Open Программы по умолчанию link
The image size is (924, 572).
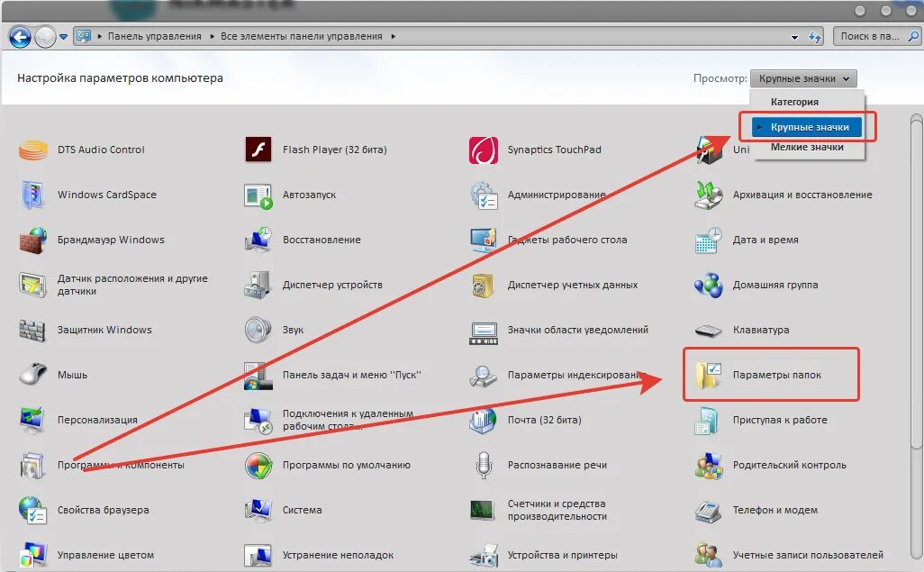tap(347, 466)
